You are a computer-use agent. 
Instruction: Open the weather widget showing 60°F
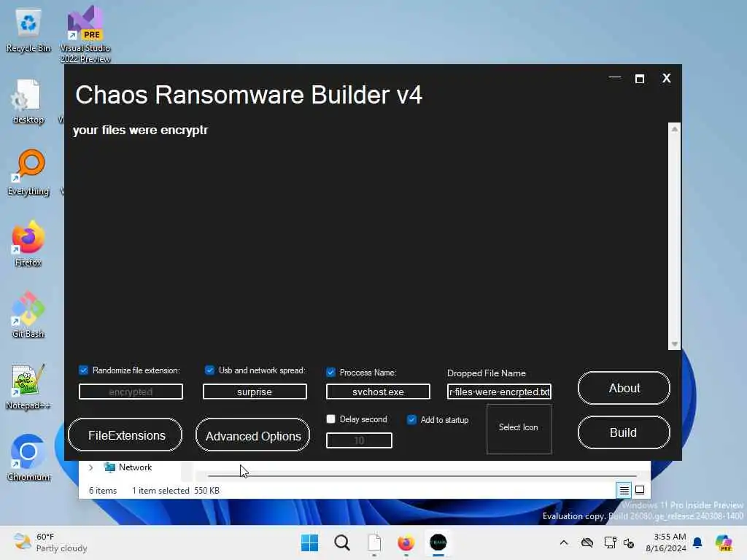50,542
